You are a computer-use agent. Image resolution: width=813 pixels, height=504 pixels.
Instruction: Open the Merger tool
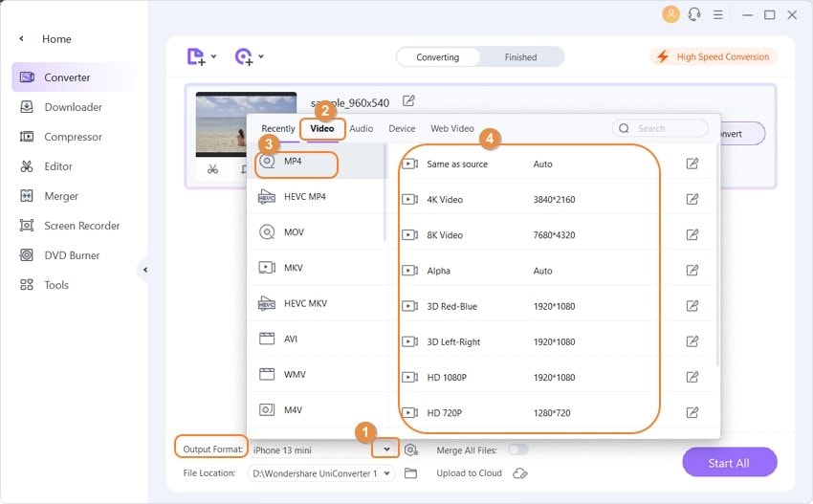pos(49,196)
